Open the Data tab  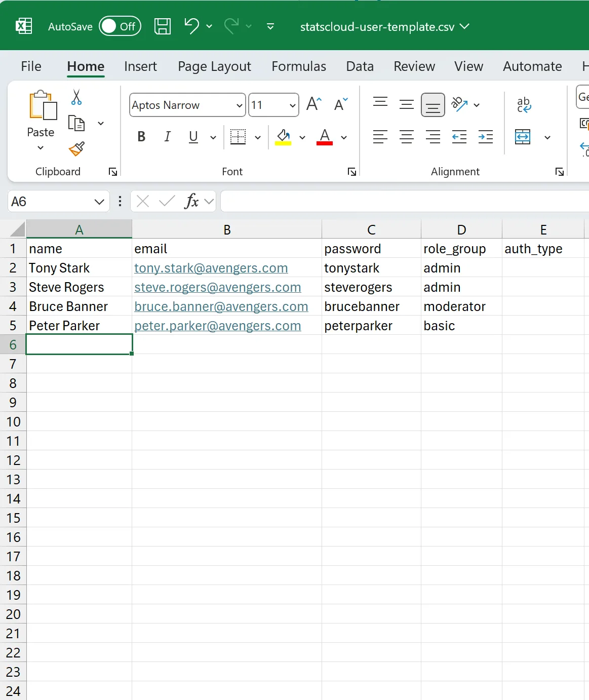pyautogui.click(x=360, y=66)
